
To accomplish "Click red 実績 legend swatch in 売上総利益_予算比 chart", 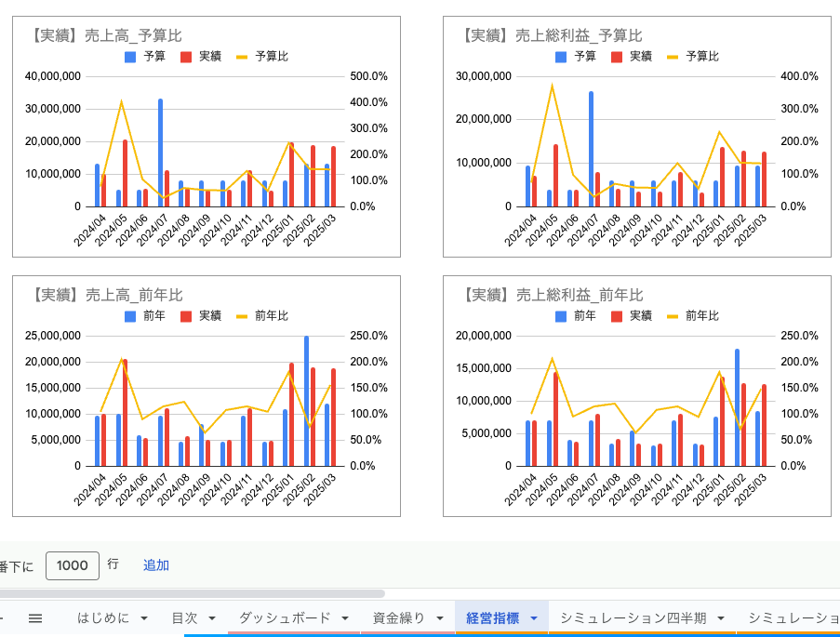I will point(617,57).
